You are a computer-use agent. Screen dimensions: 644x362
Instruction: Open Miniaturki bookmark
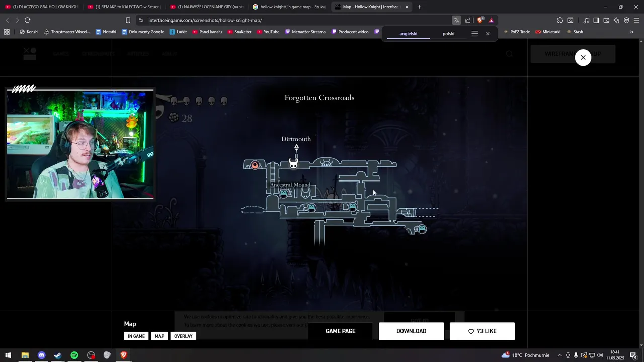(x=548, y=32)
